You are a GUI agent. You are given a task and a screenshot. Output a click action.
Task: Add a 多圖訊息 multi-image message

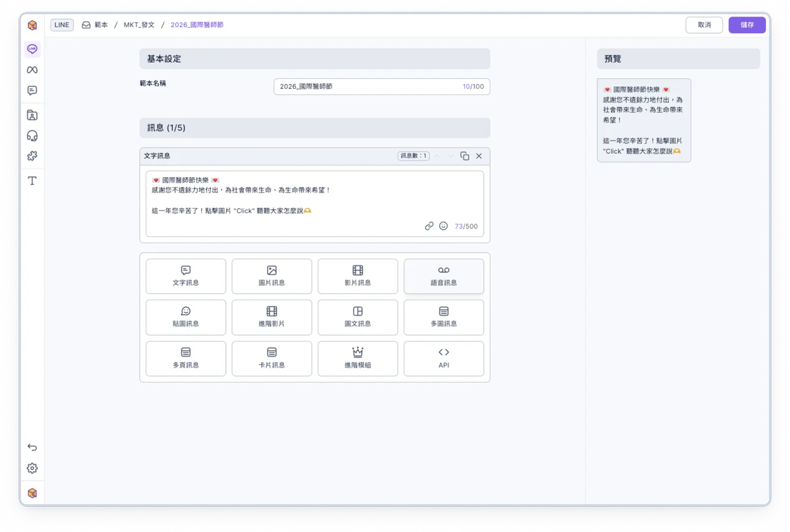(444, 317)
